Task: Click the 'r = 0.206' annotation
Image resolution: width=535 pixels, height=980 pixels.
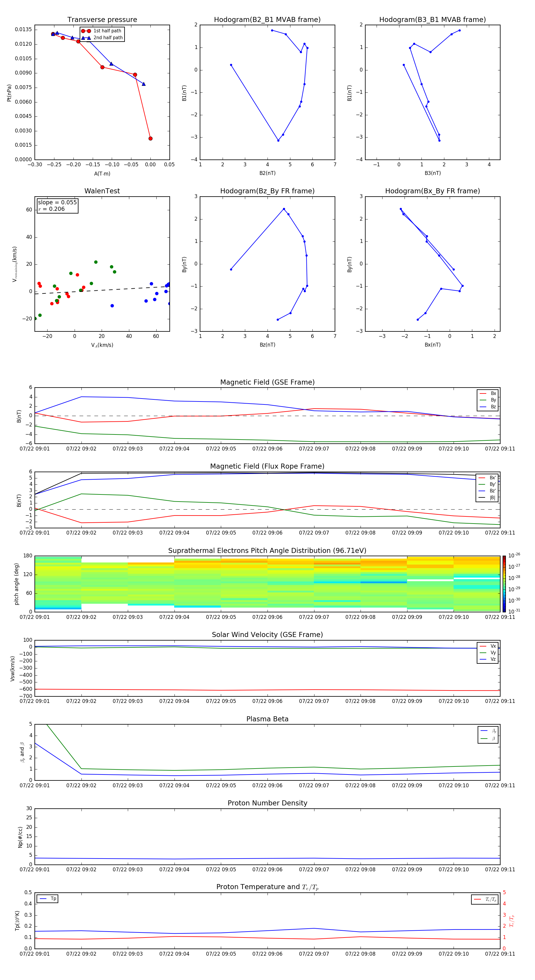Action: (51, 209)
